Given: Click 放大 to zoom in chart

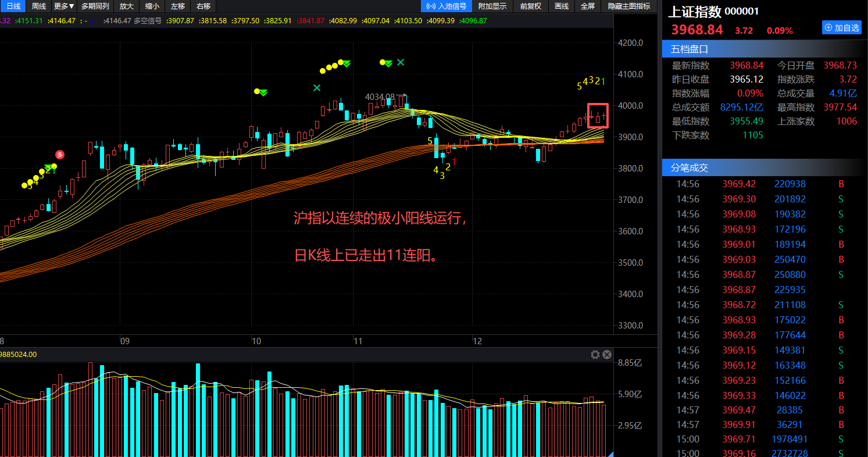Looking at the screenshot, I should [x=126, y=6].
